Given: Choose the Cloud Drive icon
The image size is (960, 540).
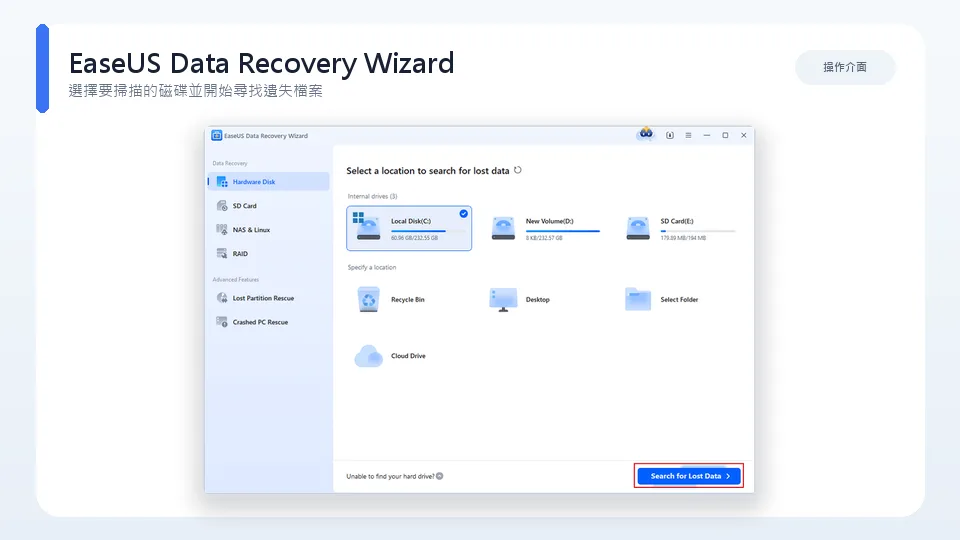Looking at the screenshot, I should [x=369, y=356].
